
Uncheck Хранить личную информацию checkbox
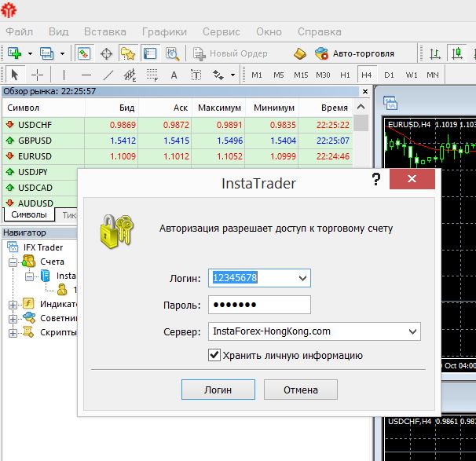click(x=214, y=355)
